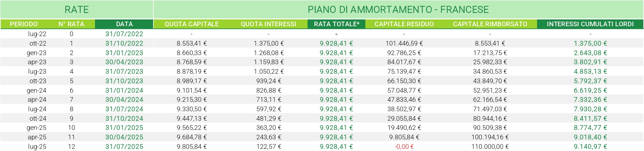Select the 8.553,41 € quota capitale cell

click(192, 43)
